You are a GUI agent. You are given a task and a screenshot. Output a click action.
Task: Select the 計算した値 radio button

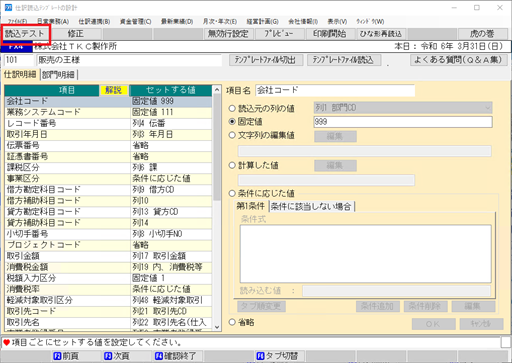pyautogui.click(x=232, y=165)
